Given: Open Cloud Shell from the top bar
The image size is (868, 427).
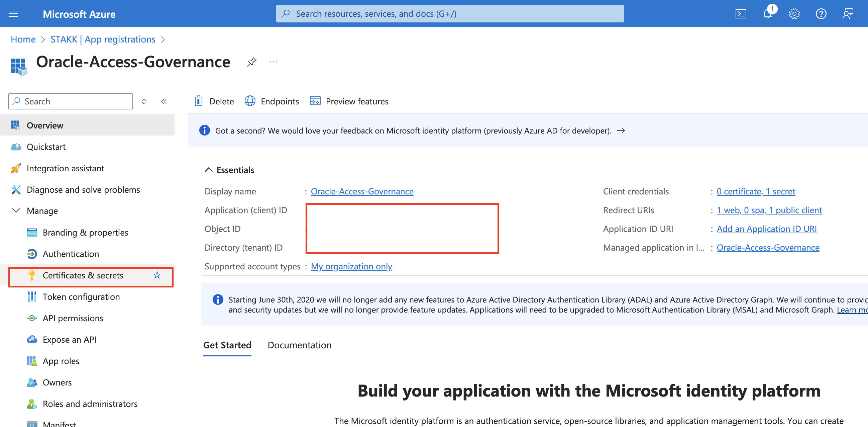Looking at the screenshot, I should [740, 14].
